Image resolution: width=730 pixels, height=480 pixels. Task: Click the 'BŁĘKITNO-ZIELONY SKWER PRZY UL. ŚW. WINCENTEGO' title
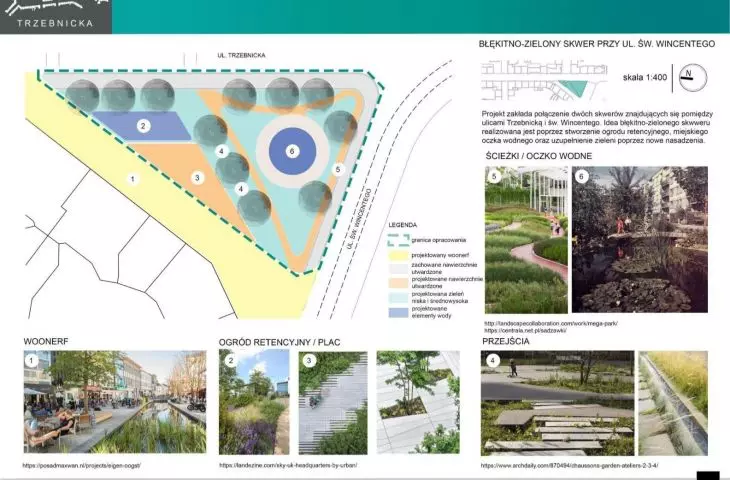click(597, 44)
